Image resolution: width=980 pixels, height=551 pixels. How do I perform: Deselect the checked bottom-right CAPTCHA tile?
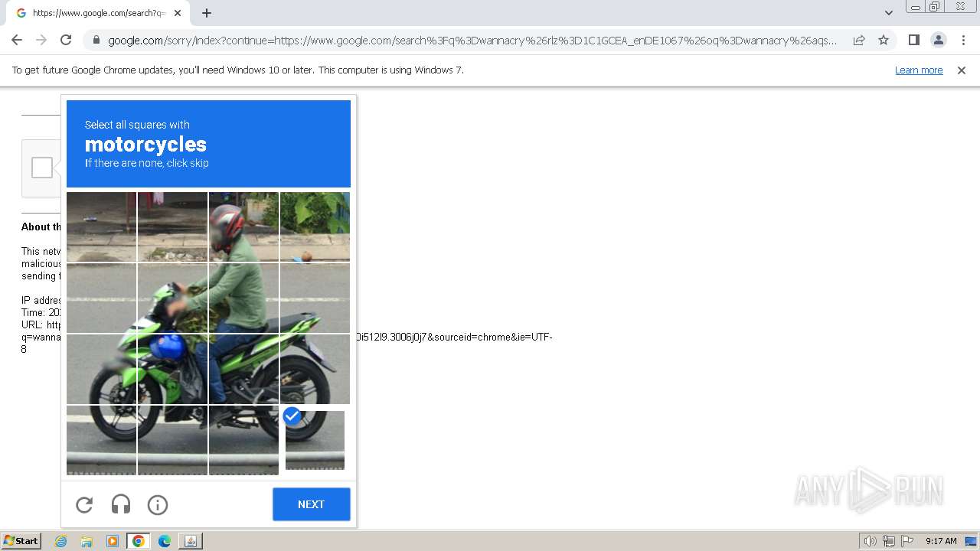click(x=315, y=440)
